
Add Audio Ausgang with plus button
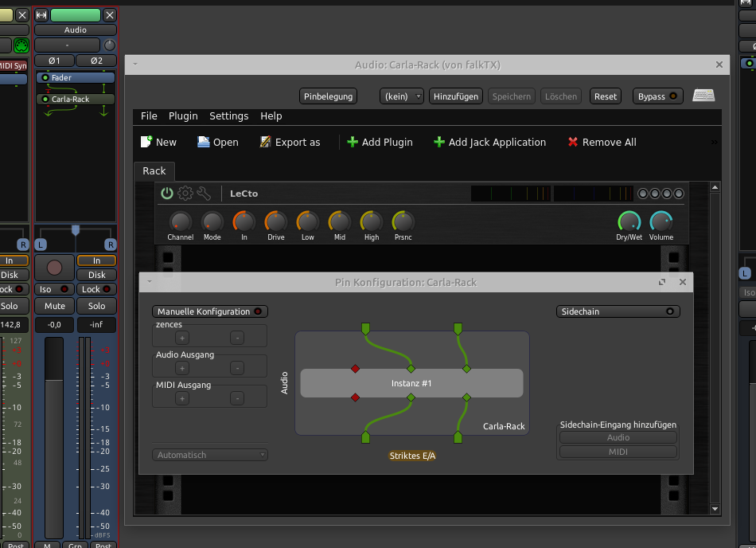click(182, 369)
